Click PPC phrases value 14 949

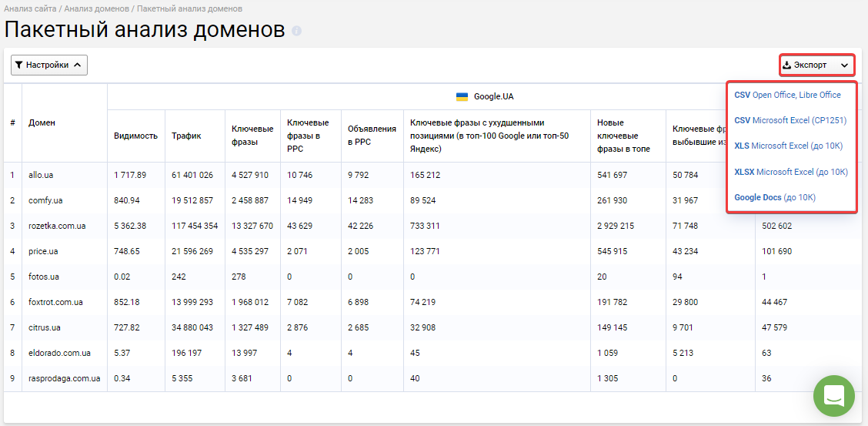coord(301,200)
